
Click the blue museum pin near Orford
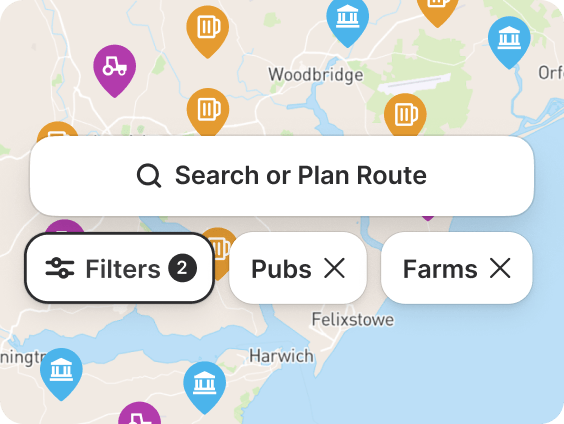[x=509, y=39]
